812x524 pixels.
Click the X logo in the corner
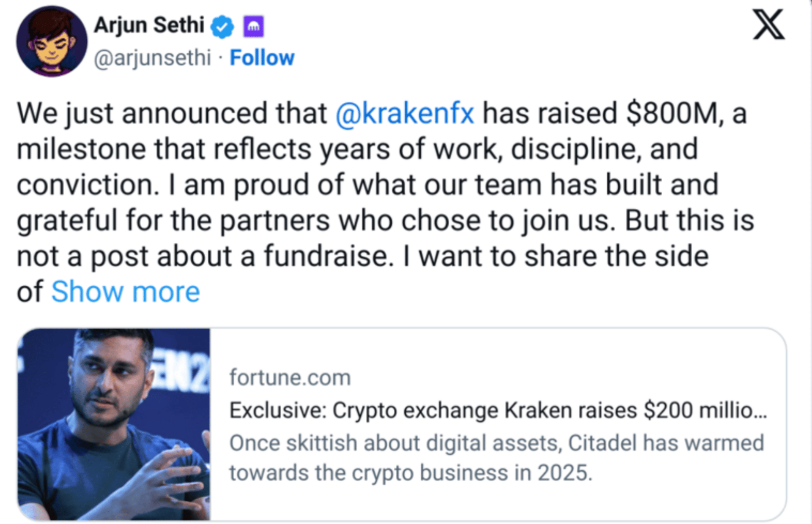768,25
